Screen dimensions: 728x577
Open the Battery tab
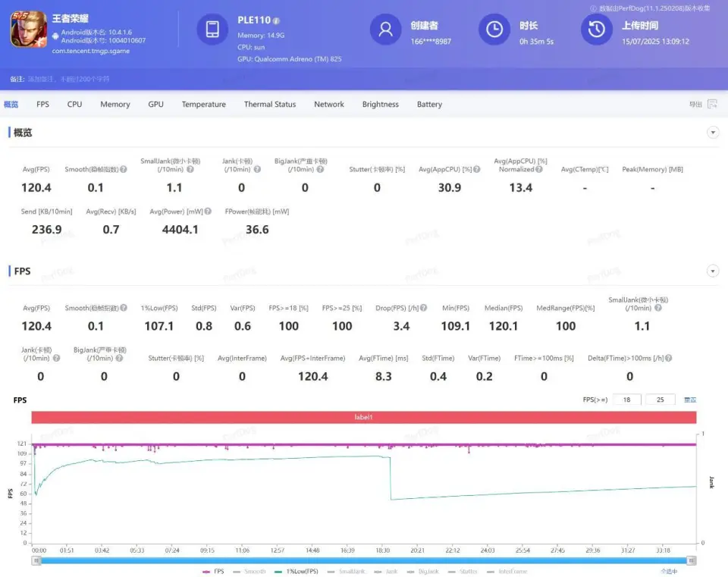pyautogui.click(x=429, y=105)
